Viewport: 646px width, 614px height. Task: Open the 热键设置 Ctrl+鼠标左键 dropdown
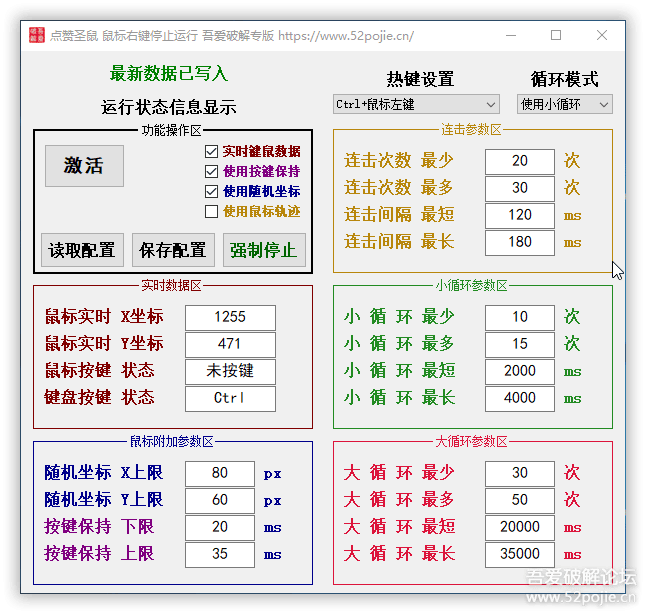pos(416,104)
